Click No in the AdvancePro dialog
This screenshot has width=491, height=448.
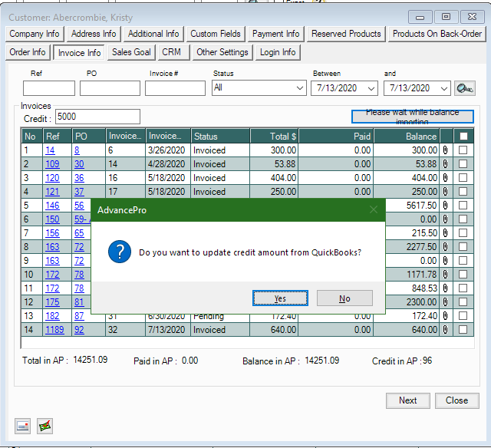(344, 298)
